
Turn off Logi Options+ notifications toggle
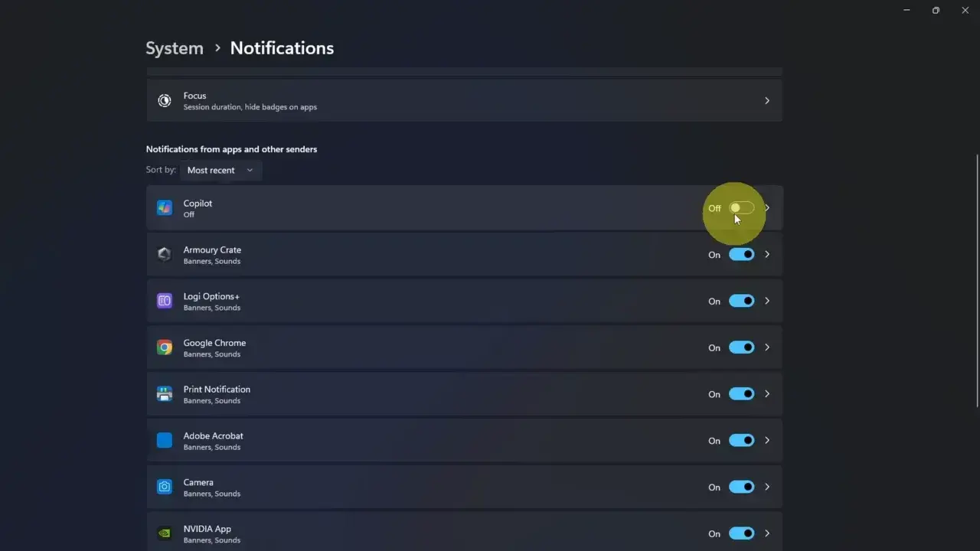click(741, 302)
